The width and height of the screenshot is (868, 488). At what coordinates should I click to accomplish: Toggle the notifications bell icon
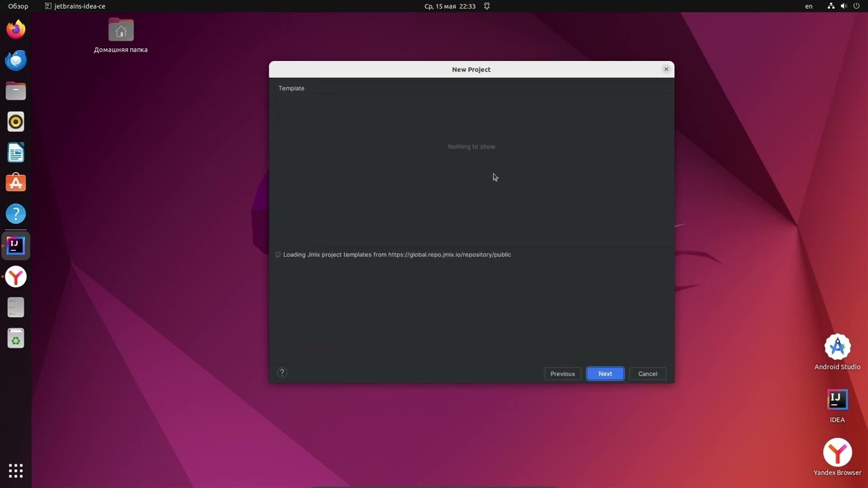487,6
